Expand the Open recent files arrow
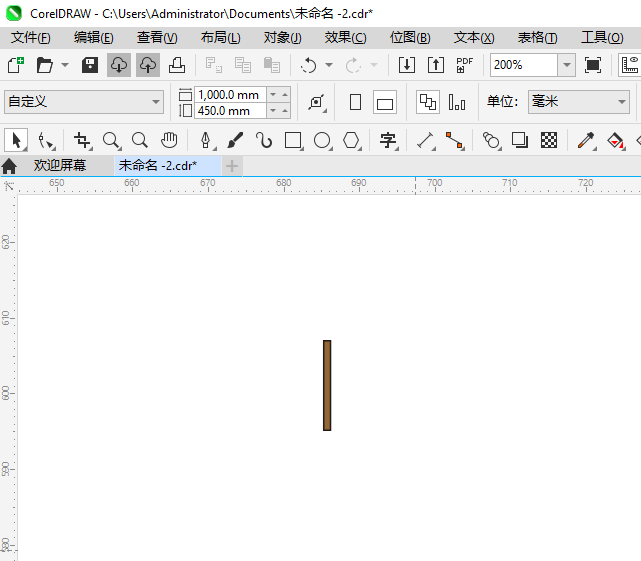 point(65,65)
